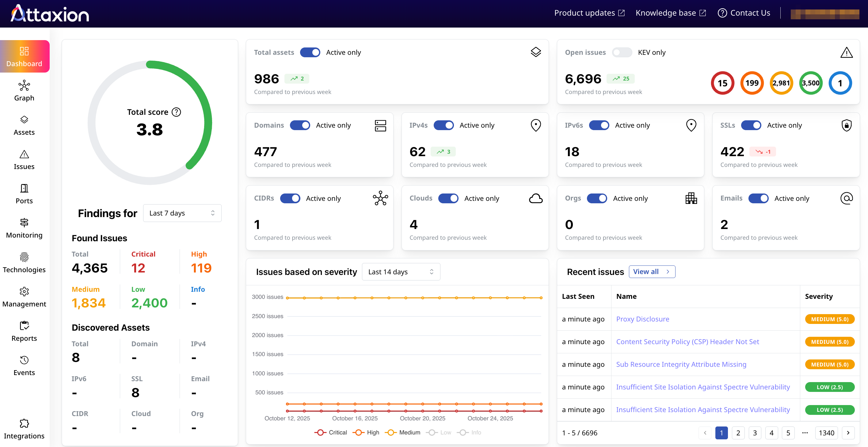Click the Technologies fingerprint icon
Image resolution: width=868 pixels, height=447 pixels.
[x=24, y=257]
